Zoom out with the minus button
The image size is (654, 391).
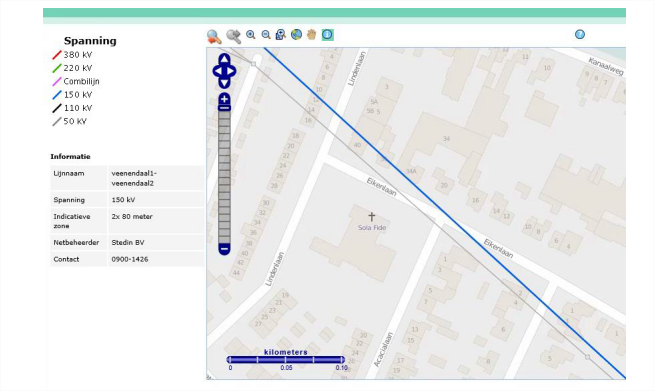[224, 249]
